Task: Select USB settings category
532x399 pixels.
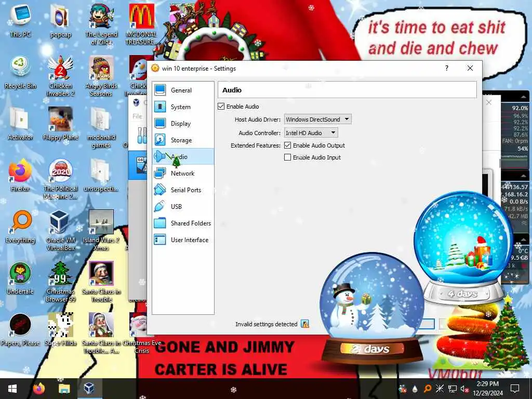Action: 183,207
